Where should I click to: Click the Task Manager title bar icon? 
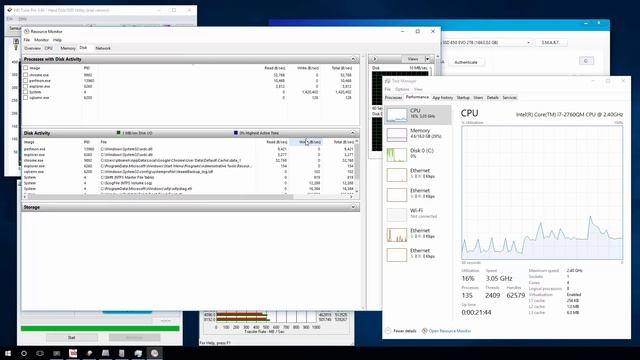[388, 81]
